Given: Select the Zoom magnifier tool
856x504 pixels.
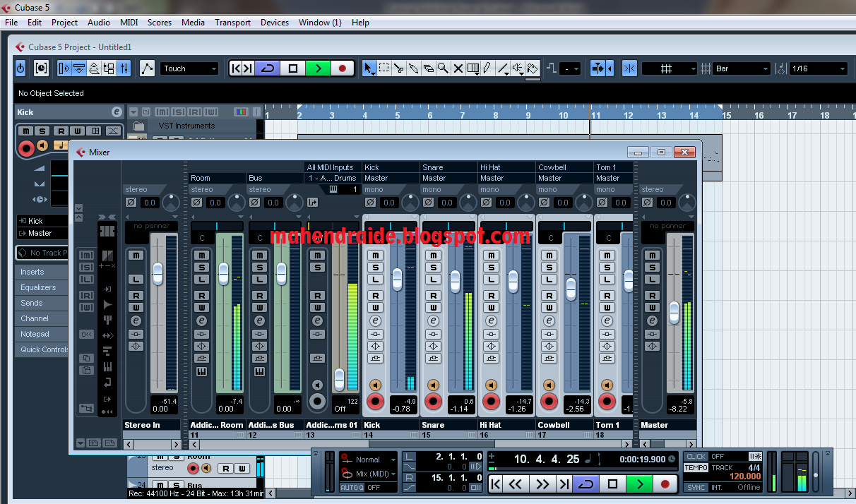Looking at the screenshot, I should coord(443,68).
